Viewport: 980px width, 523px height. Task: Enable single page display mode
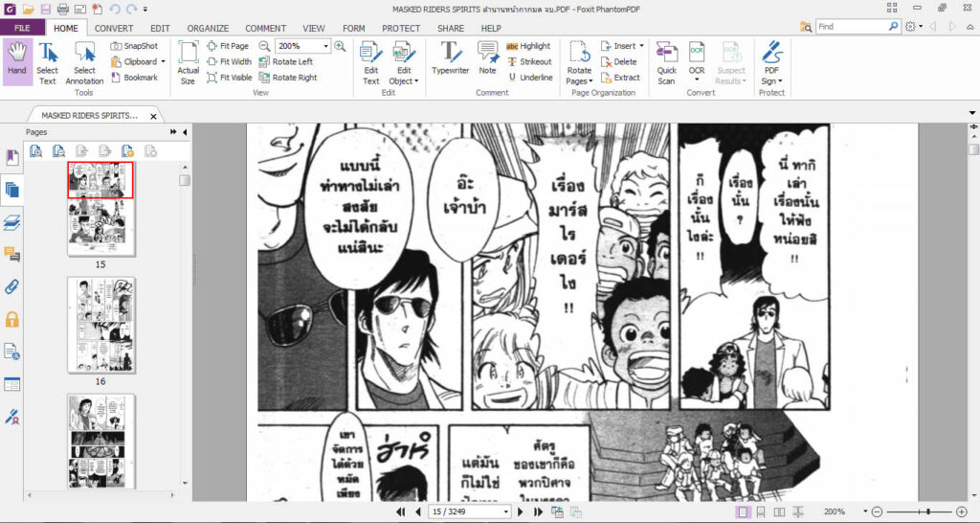[x=743, y=512]
